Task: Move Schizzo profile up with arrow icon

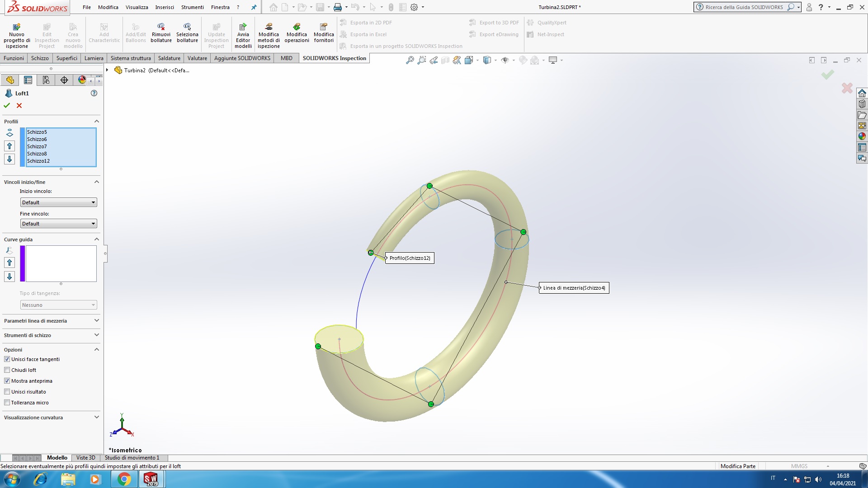Action: tap(9, 146)
